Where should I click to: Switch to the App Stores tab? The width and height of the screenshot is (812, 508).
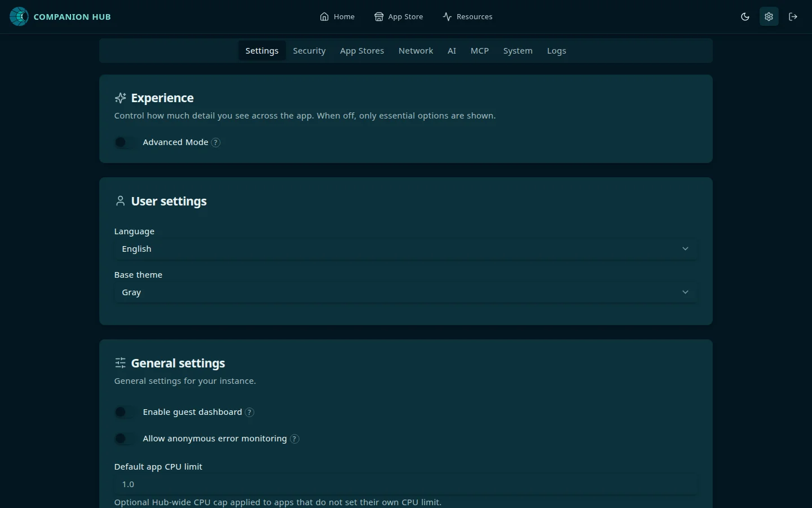[362, 51]
